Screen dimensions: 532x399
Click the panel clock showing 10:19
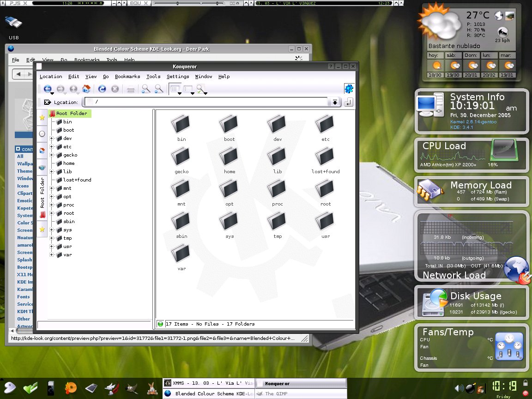(504, 386)
